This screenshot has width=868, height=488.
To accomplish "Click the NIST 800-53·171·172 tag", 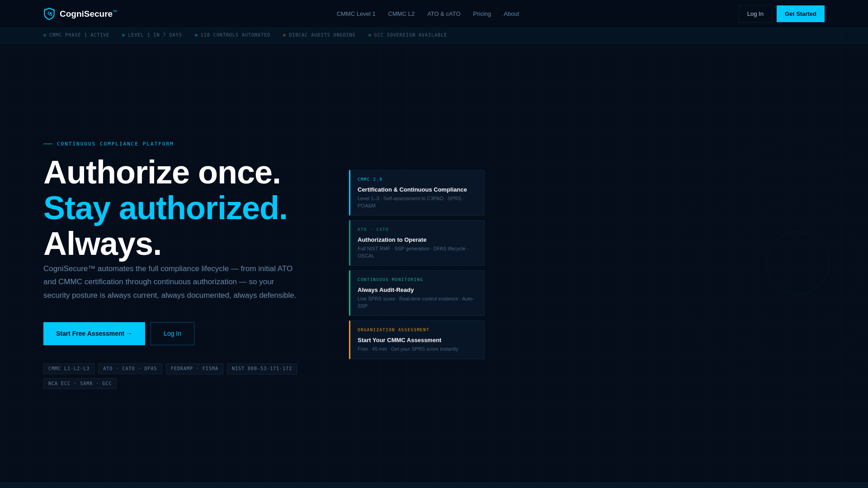I will (x=262, y=369).
